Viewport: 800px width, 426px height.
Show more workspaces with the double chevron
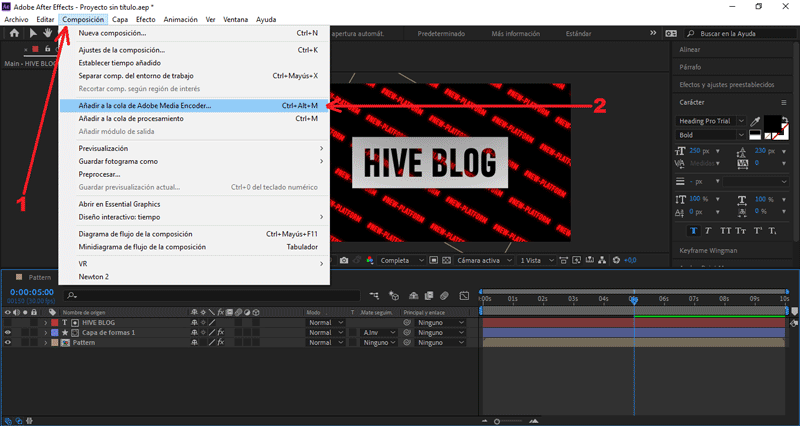point(653,33)
